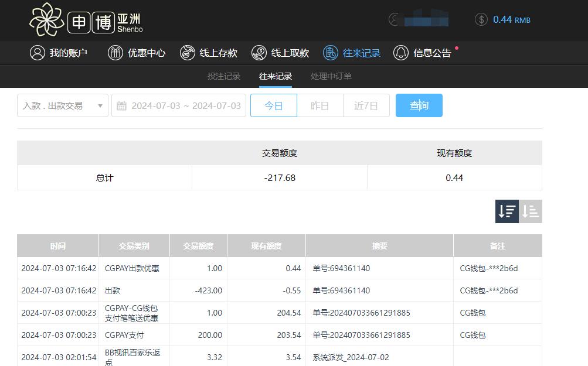Click the 线上取款 withdrawal icon
This screenshot has width=588, height=366.
point(259,53)
